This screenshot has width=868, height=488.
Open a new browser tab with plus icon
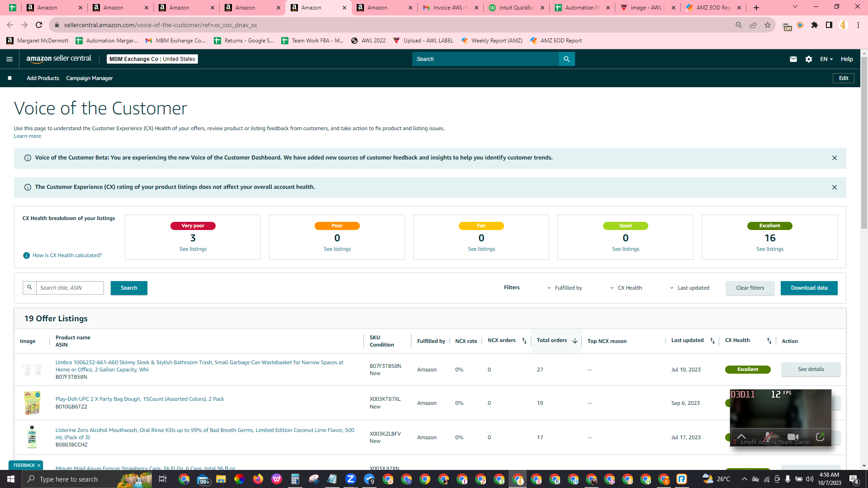756,8
